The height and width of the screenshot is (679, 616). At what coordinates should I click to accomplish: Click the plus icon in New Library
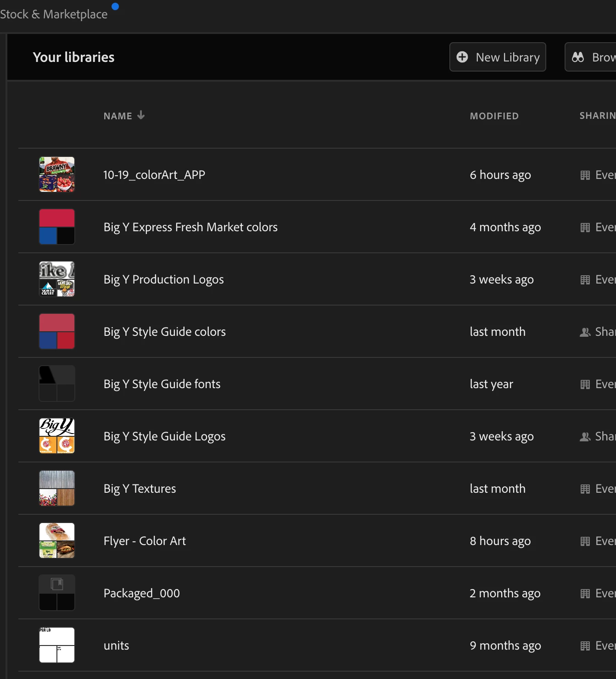(x=462, y=57)
